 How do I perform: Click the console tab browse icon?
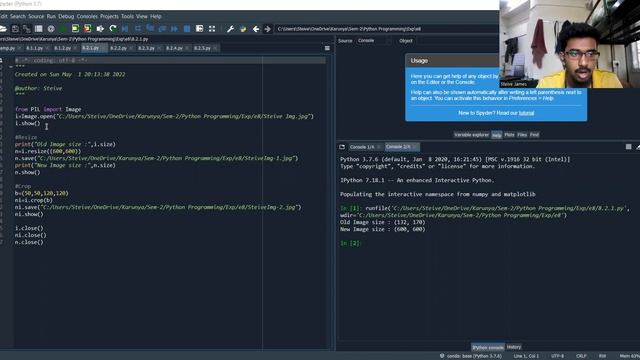point(342,147)
